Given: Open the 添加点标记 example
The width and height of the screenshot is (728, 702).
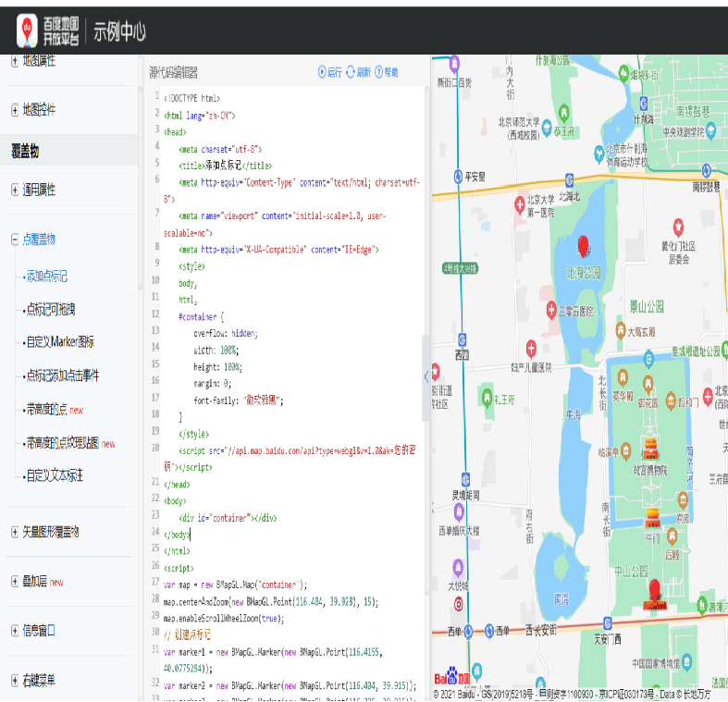Looking at the screenshot, I should [x=46, y=277].
